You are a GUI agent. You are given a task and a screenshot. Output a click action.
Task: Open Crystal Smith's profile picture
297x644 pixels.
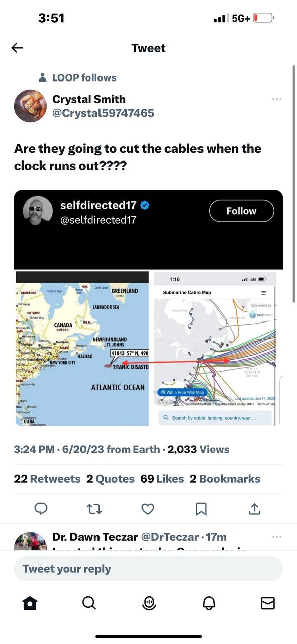30,106
